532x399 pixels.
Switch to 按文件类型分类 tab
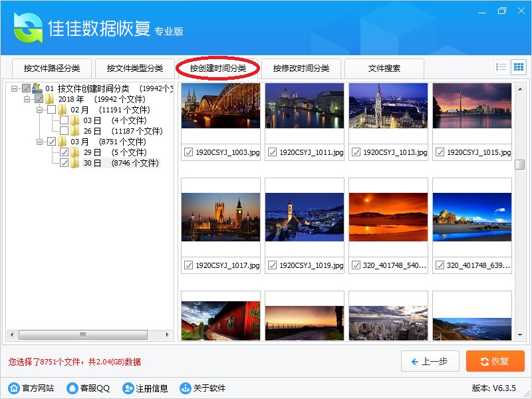coord(134,68)
